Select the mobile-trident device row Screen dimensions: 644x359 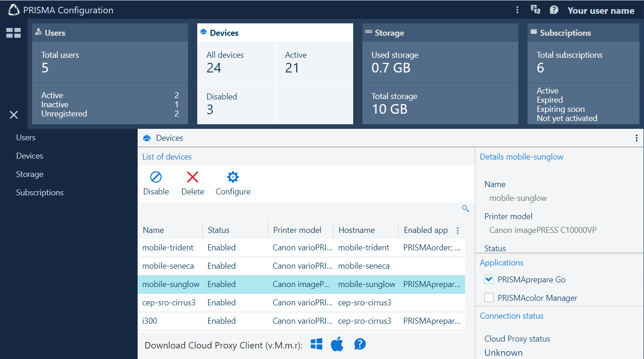tap(301, 248)
